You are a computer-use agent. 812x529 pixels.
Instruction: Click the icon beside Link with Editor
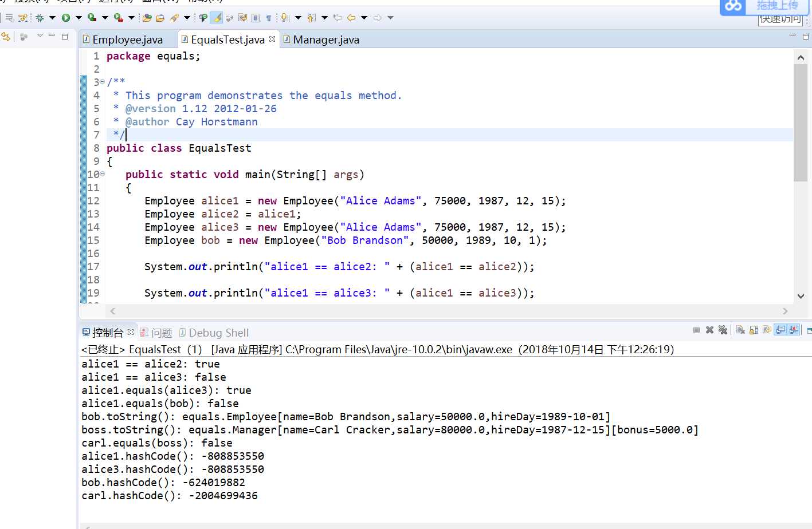tap(23, 37)
